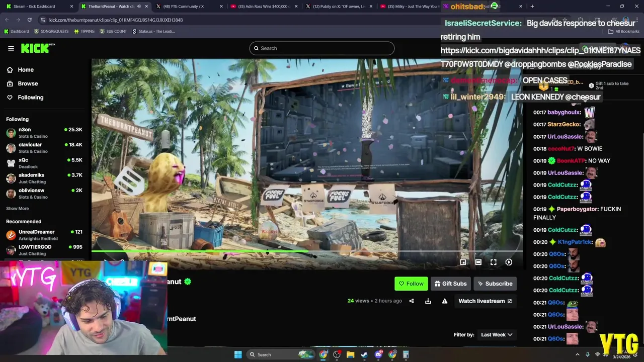Image resolution: width=644 pixels, height=362 pixels.
Task: Open the SONGREQUESTS bookmark
Action: 51,31
